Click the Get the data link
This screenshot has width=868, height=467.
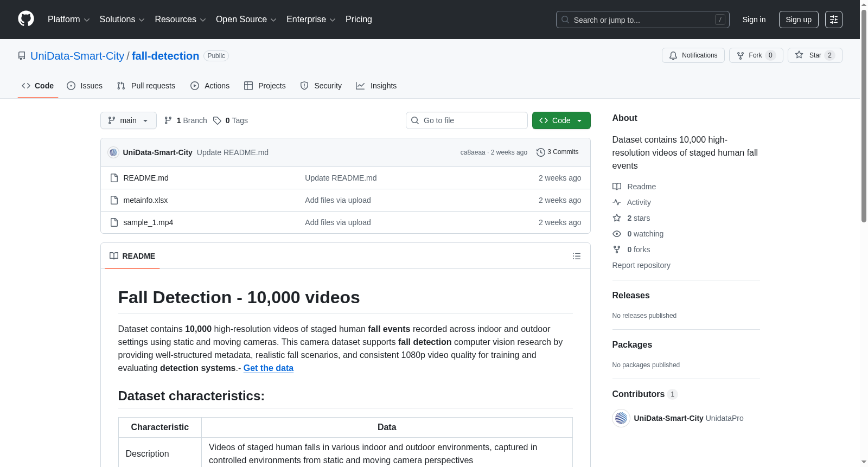(269, 368)
